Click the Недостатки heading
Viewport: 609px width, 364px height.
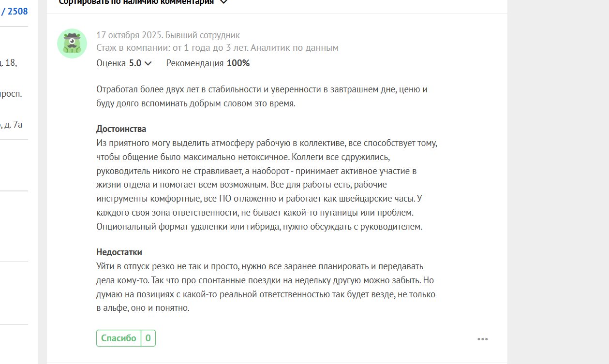119,252
